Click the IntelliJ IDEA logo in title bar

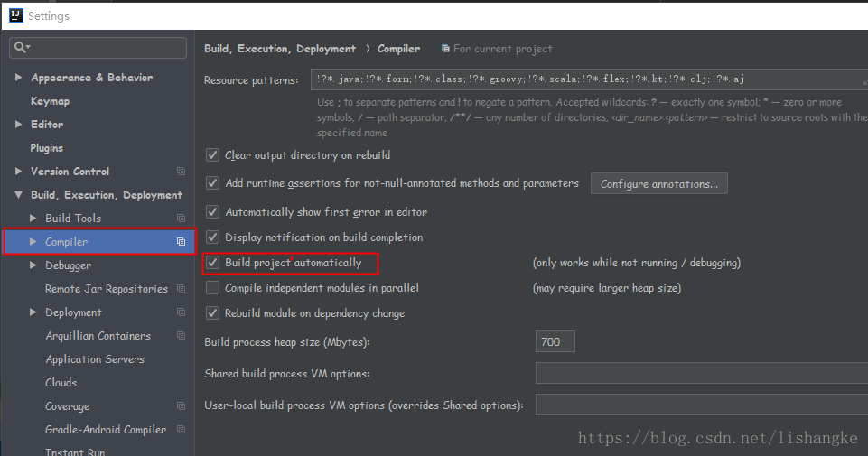16,15
